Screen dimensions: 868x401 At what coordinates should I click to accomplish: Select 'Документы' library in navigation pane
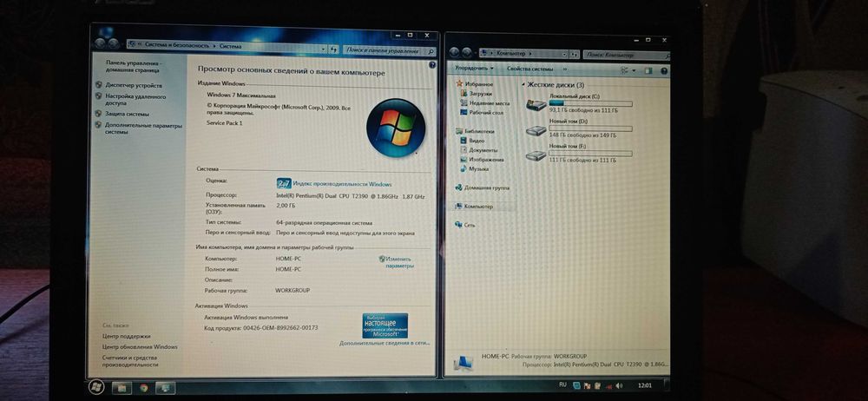click(x=479, y=150)
